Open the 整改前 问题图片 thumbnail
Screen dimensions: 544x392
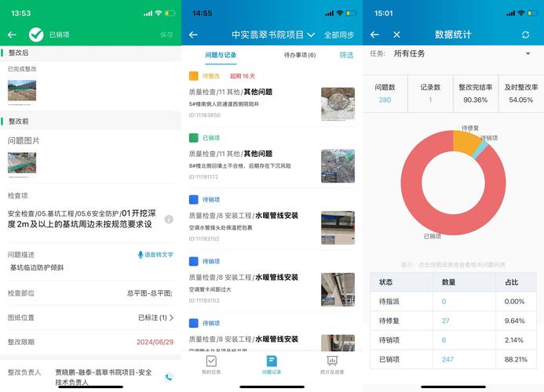[22, 162]
